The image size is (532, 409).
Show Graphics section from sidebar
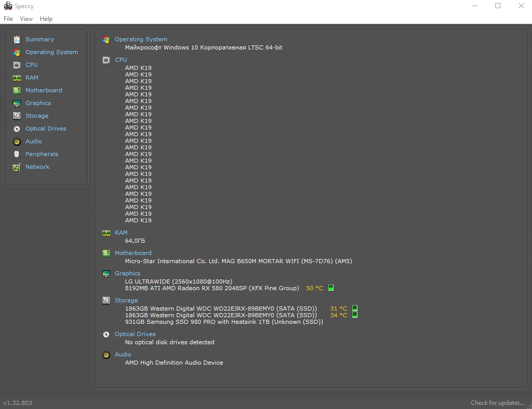pyautogui.click(x=38, y=103)
